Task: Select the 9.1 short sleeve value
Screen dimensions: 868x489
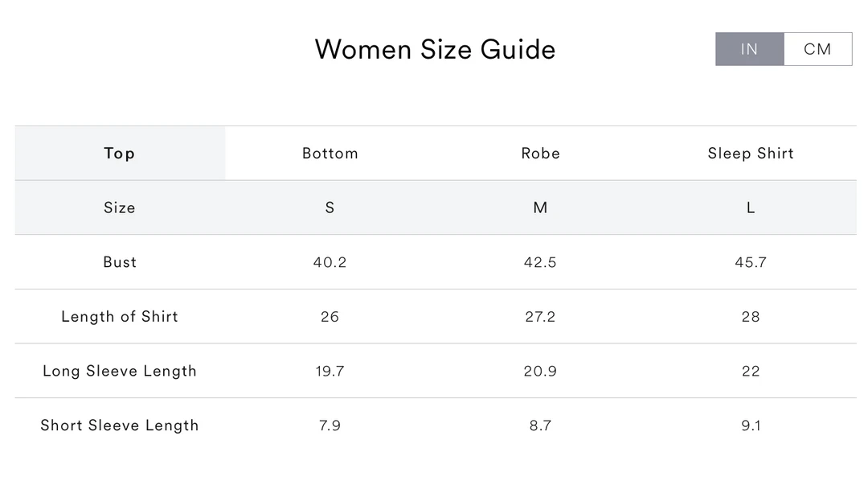Action: pyautogui.click(x=751, y=425)
